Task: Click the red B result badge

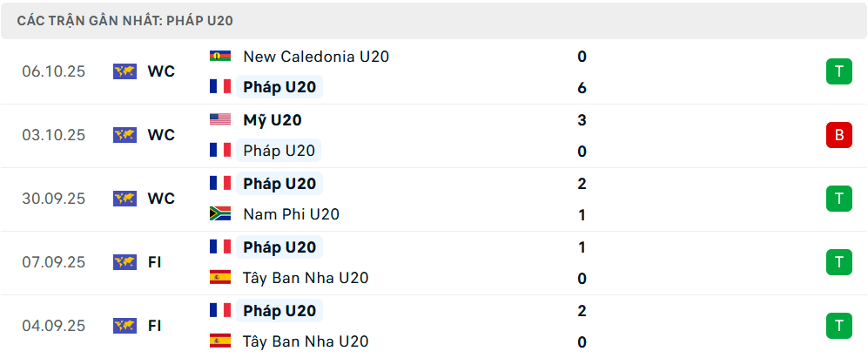Action: click(x=838, y=135)
